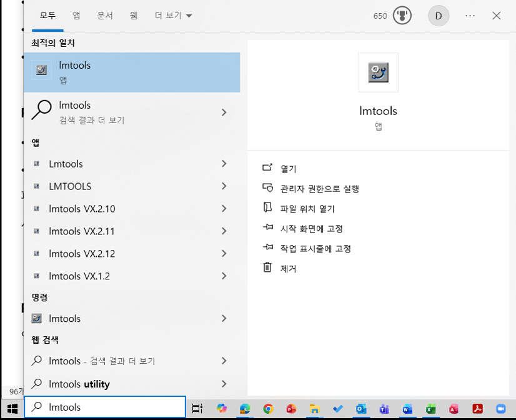Open the Windows Start button
This screenshot has height=420, width=516.
[12, 409]
